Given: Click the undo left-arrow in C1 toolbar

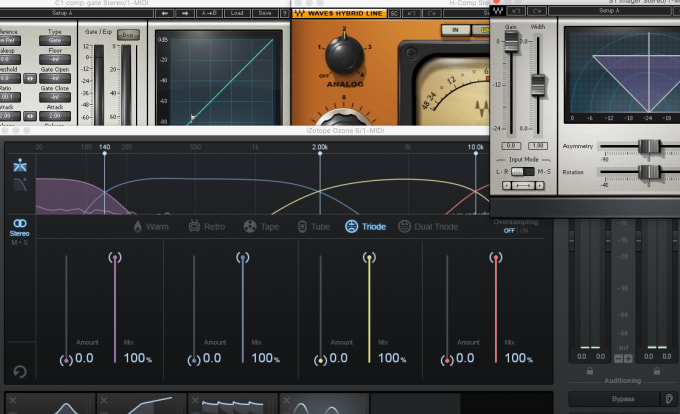Looking at the screenshot, I should pos(165,13).
